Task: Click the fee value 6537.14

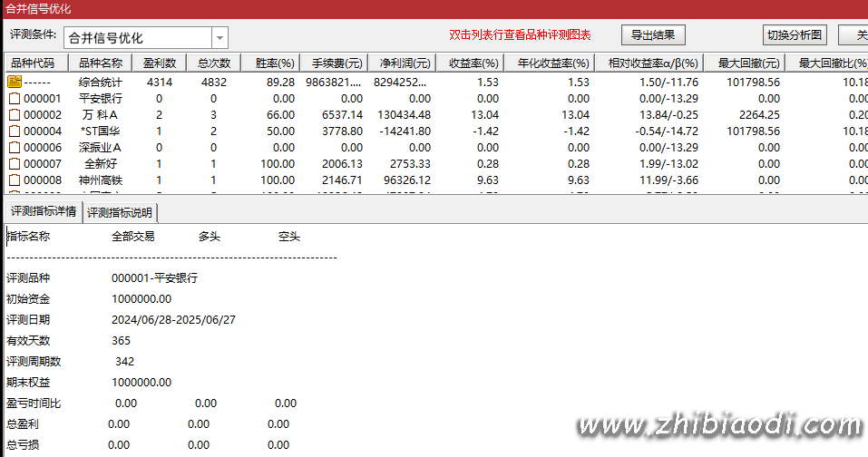Action: (342, 115)
